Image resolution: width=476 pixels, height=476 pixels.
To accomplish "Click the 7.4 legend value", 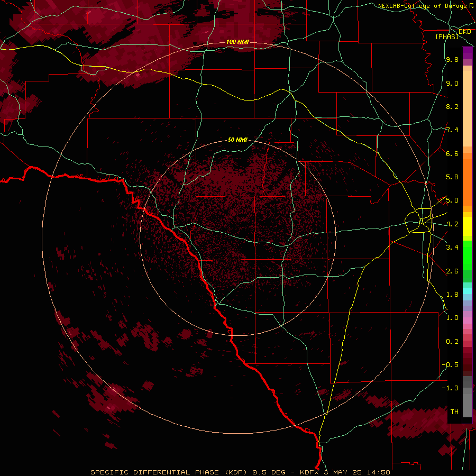I will tap(452, 130).
